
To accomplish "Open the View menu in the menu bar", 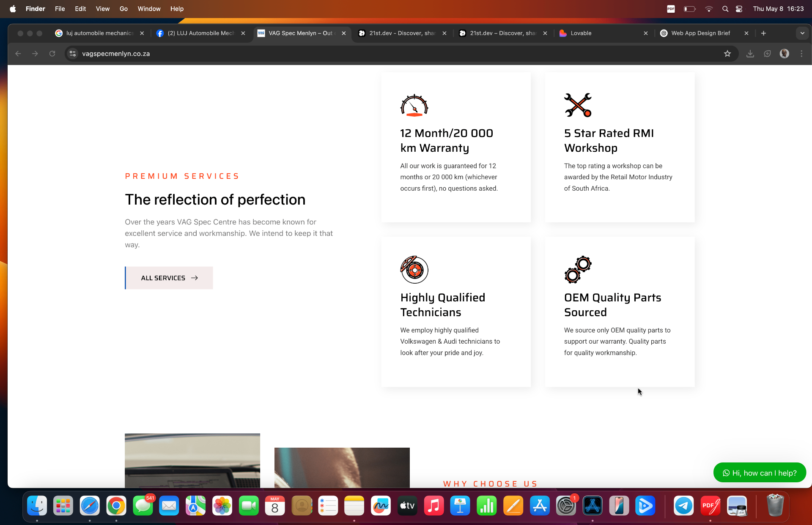I will pos(102,9).
